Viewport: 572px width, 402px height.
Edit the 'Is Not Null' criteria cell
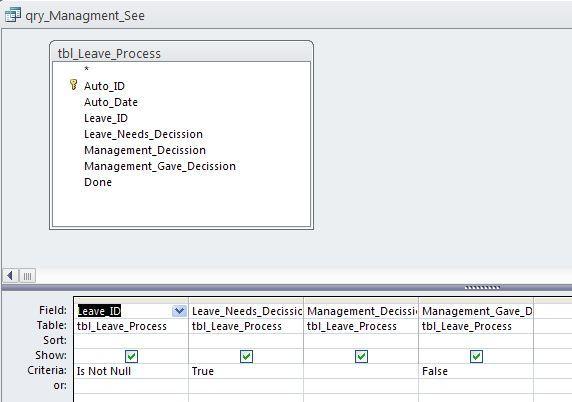131,371
